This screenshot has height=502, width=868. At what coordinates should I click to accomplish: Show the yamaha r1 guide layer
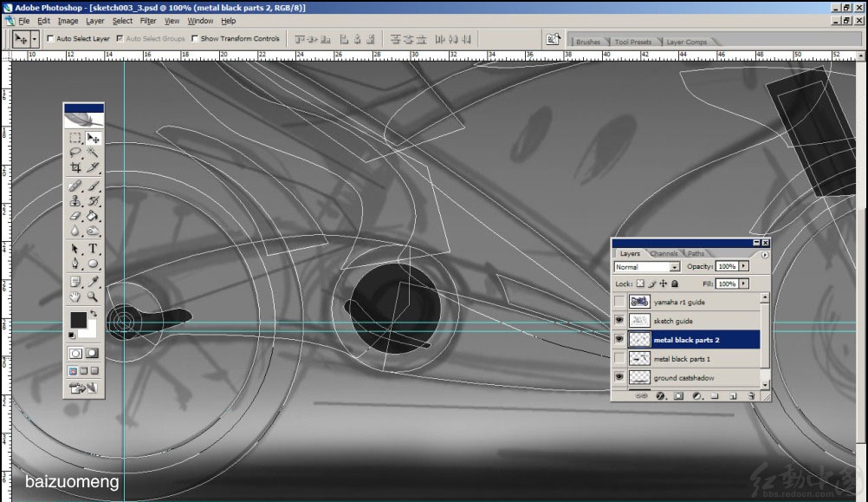619,302
